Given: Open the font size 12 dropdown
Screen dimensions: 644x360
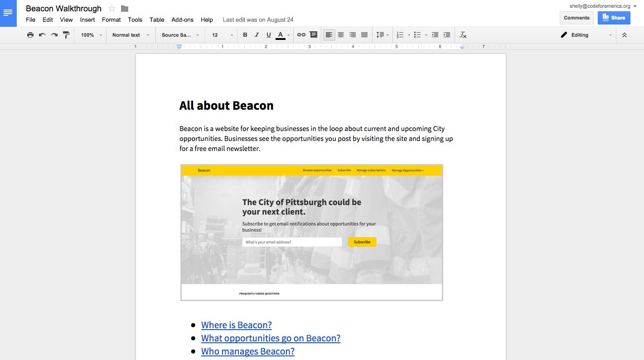Looking at the screenshot, I should coord(222,35).
